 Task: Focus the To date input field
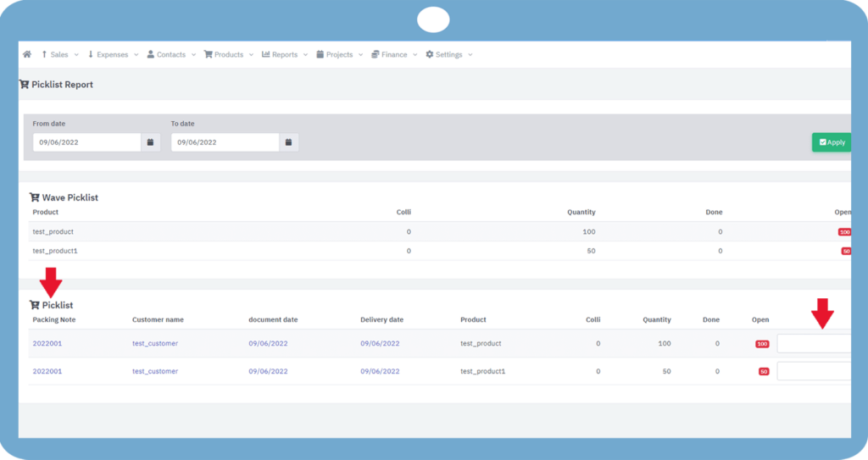pos(225,142)
